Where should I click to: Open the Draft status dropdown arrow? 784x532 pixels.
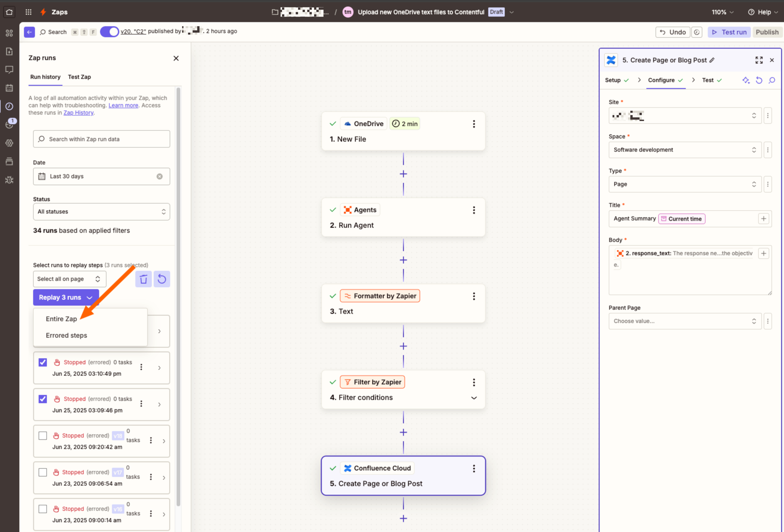512,12
